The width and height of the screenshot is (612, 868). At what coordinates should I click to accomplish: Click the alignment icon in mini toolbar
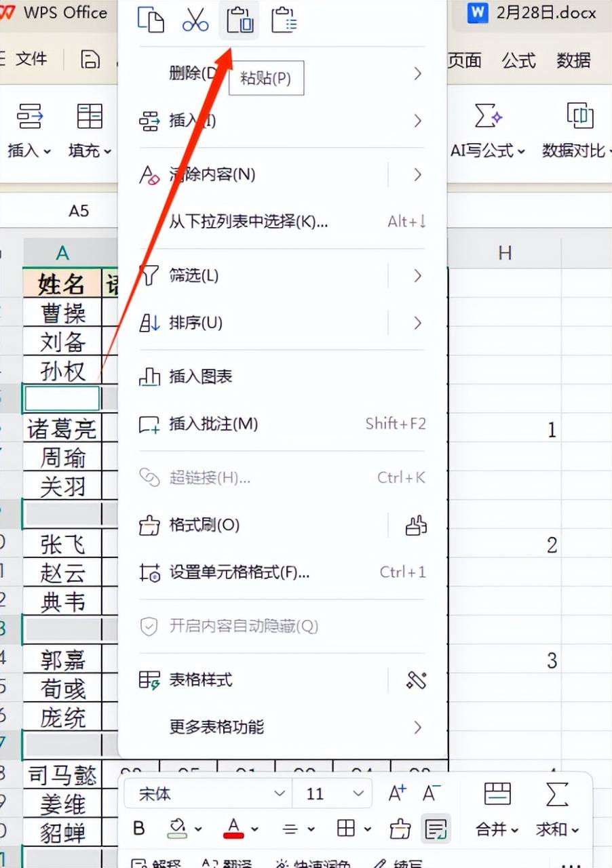[x=290, y=829]
